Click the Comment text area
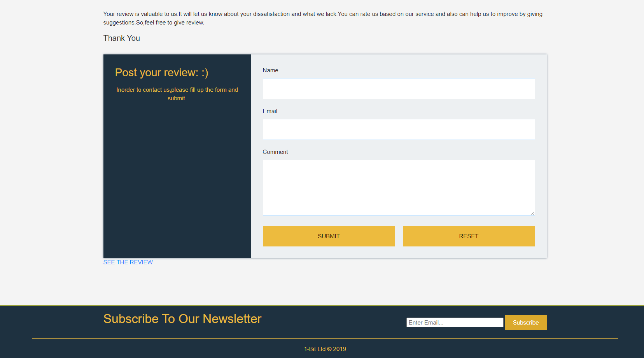The height and width of the screenshot is (358, 644). pos(399,188)
